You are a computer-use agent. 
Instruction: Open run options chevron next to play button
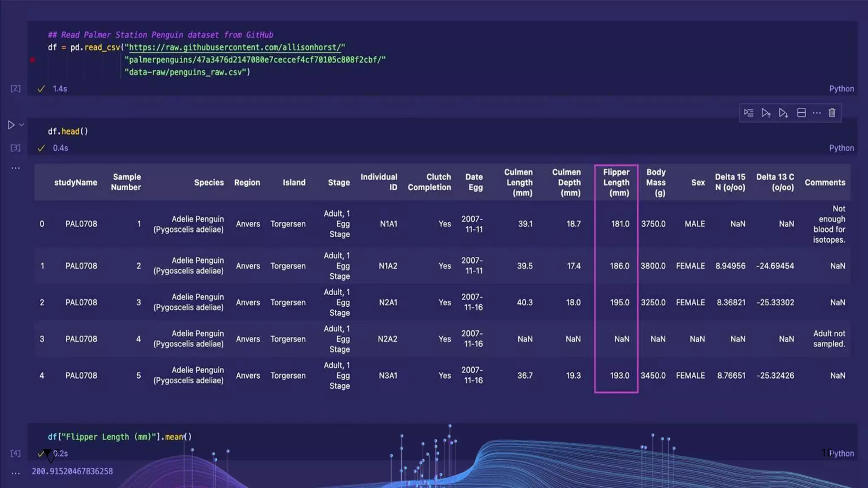(x=22, y=125)
